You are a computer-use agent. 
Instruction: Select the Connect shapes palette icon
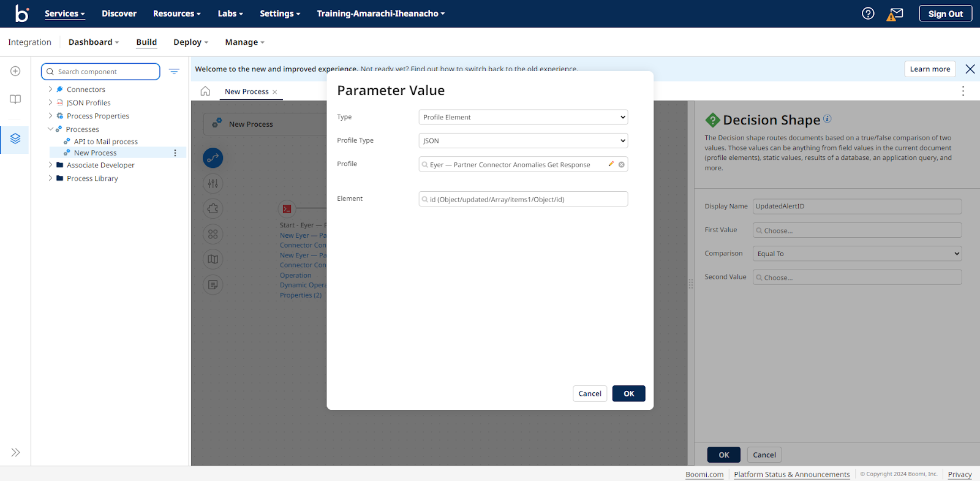click(x=213, y=158)
